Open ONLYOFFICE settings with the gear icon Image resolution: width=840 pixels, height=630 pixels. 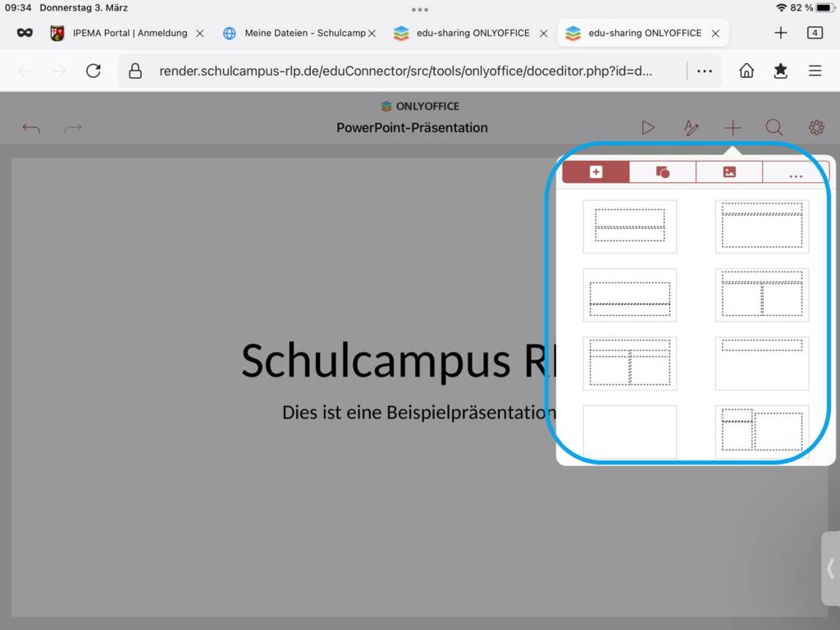tap(816, 127)
